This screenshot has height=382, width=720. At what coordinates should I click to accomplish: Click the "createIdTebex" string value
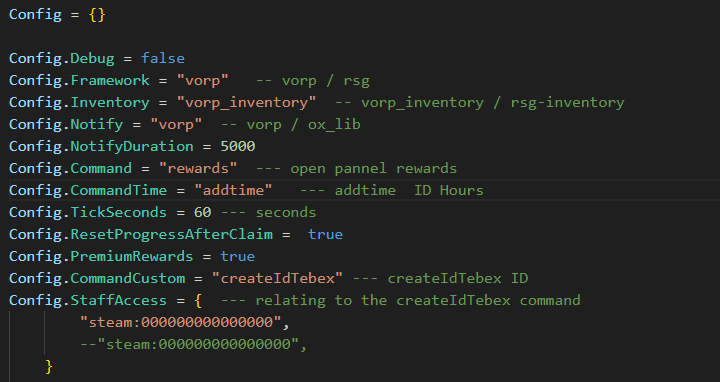click(x=277, y=278)
